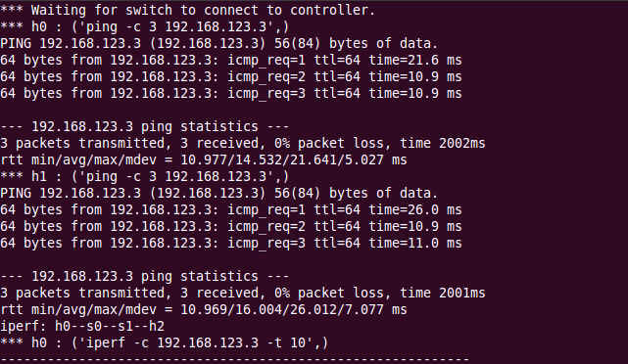Click the h0 ping command line
Image resolution: width=628 pixels, height=364 pixels.
pos(144,26)
